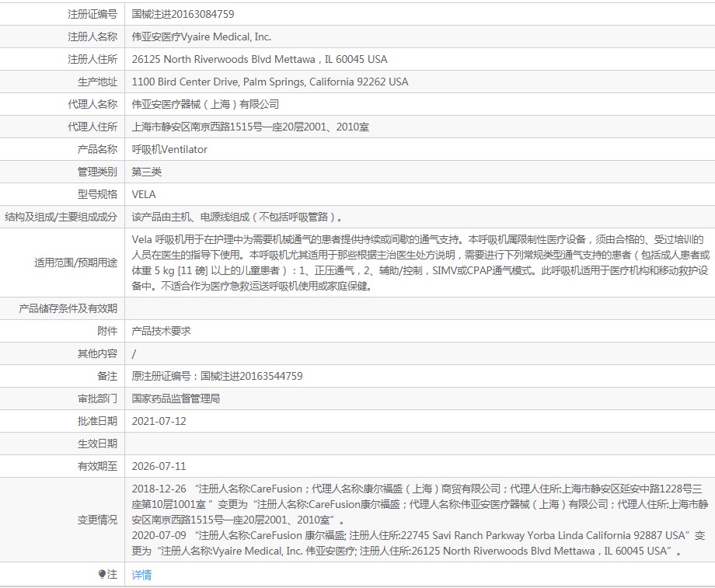The image size is (715, 588).
Task: Select the attachment value 产品技术要求
Action: pyautogui.click(x=161, y=331)
